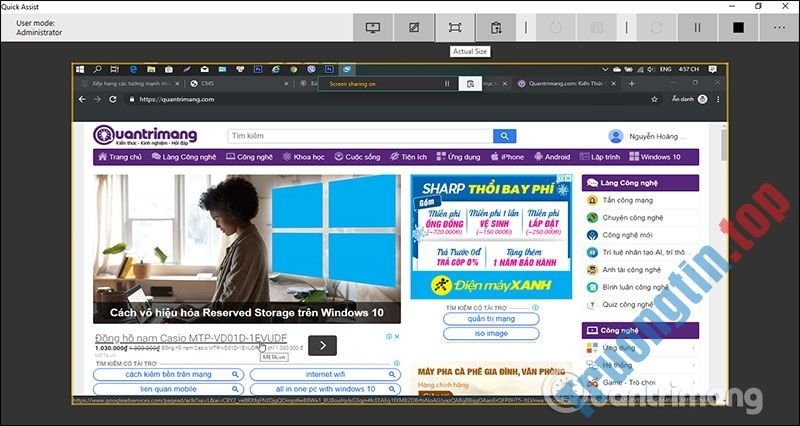Open Chuyện công nghệ in the sidebar
The height and width of the screenshot is (426, 800).
pos(633,218)
